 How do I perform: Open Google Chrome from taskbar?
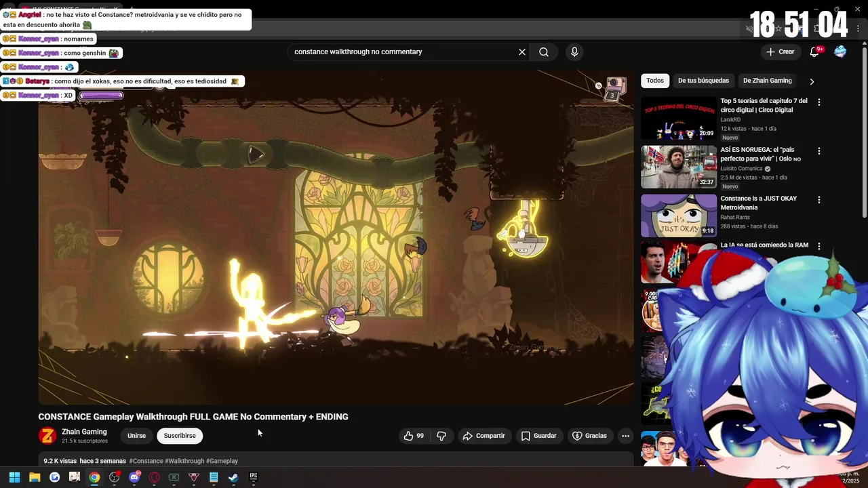tap(94, 477)
